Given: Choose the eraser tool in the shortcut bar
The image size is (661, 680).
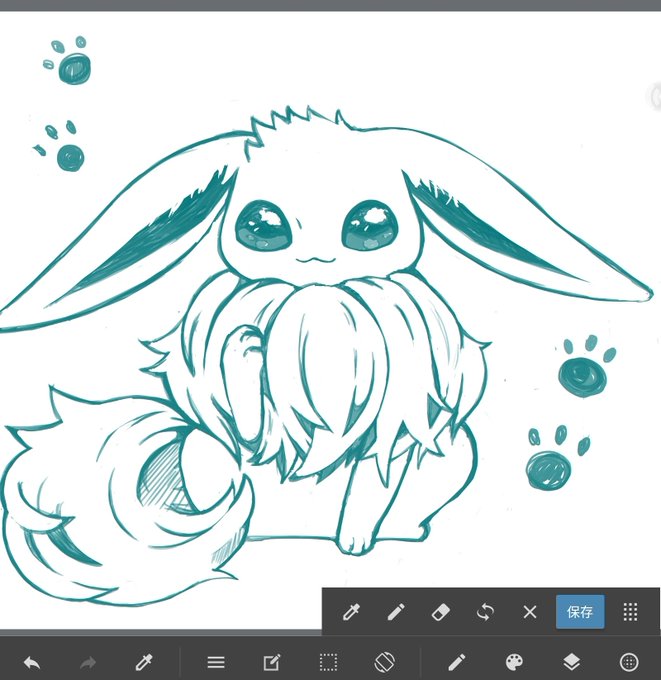Looking at the screenshot, I should coord(441,612).
